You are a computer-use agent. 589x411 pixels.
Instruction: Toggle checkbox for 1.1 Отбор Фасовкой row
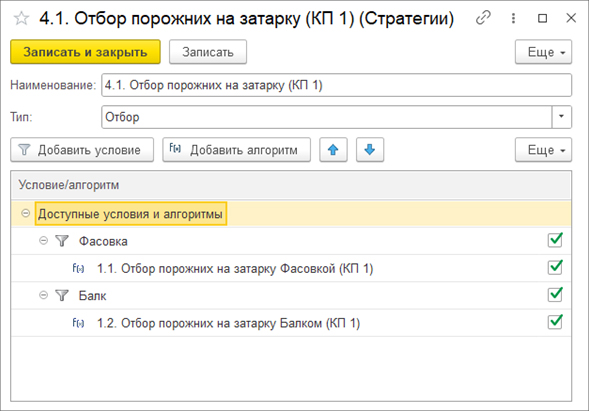point(555,267)
